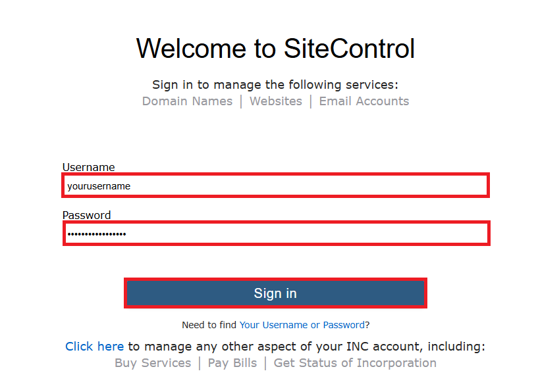Click the separator between Buy Services and Pay Bills
Viewport: 538px width, 392px height.
pyautogui.click(x=200, y=363)
